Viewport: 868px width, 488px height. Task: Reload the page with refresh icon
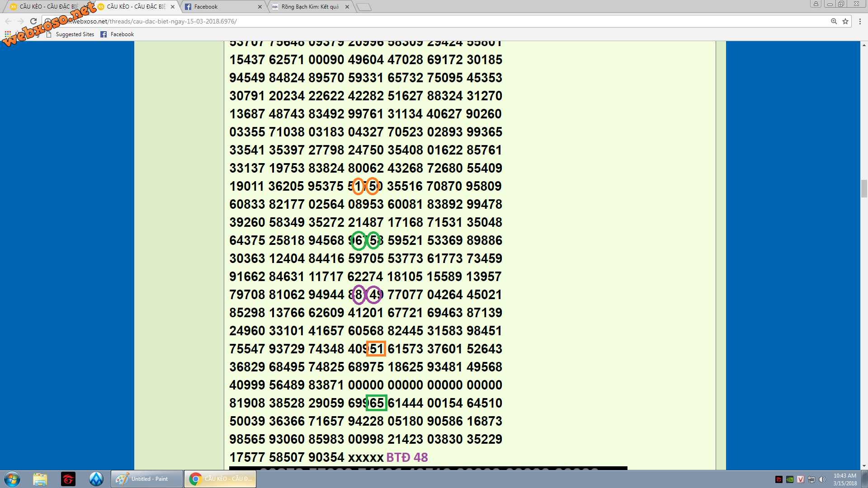point(33,21)
